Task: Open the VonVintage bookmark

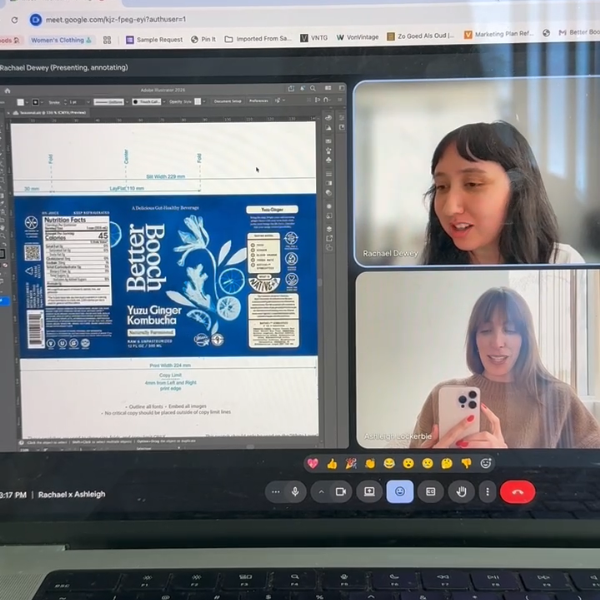Action: (x=358, y=37)
